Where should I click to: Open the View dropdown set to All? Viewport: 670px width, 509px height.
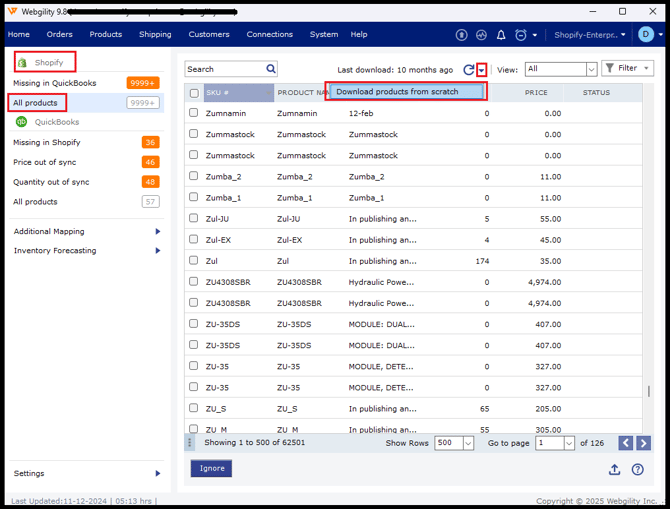561,69
